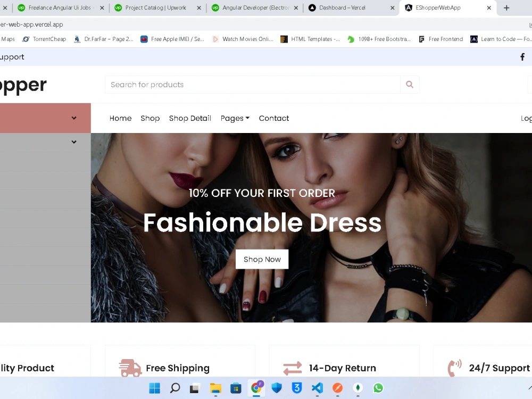Open the Facebook icon link
Screen dimensions: 532x399
tap(522, 57)
